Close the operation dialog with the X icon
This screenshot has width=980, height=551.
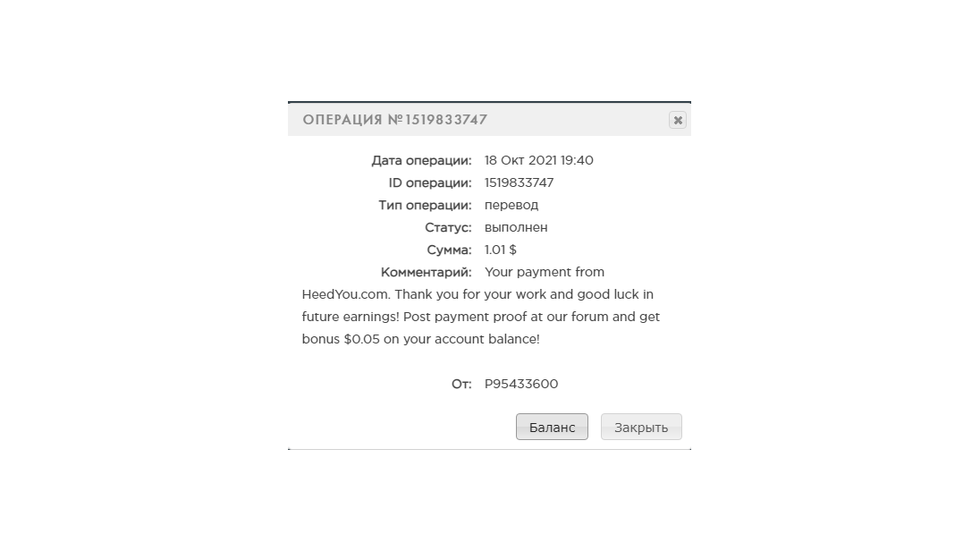click(x=678, y=120)
